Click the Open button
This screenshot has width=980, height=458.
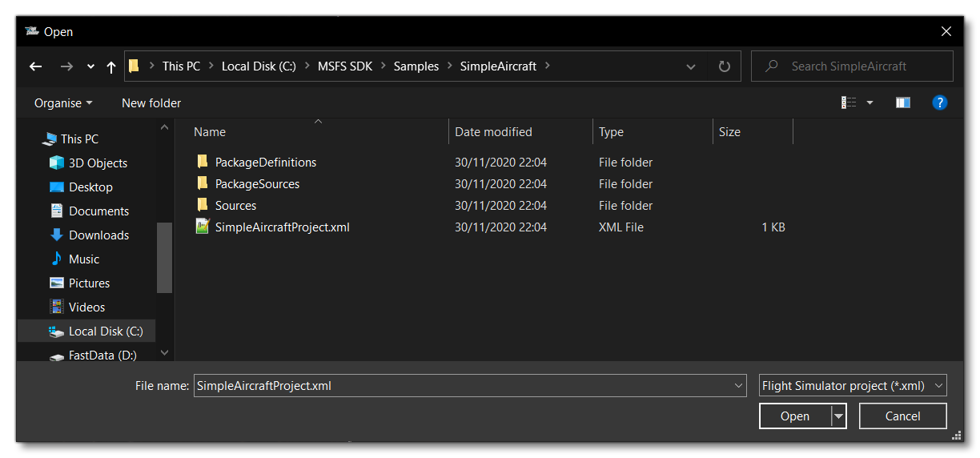pyautogui.click(x=794, y=416)
